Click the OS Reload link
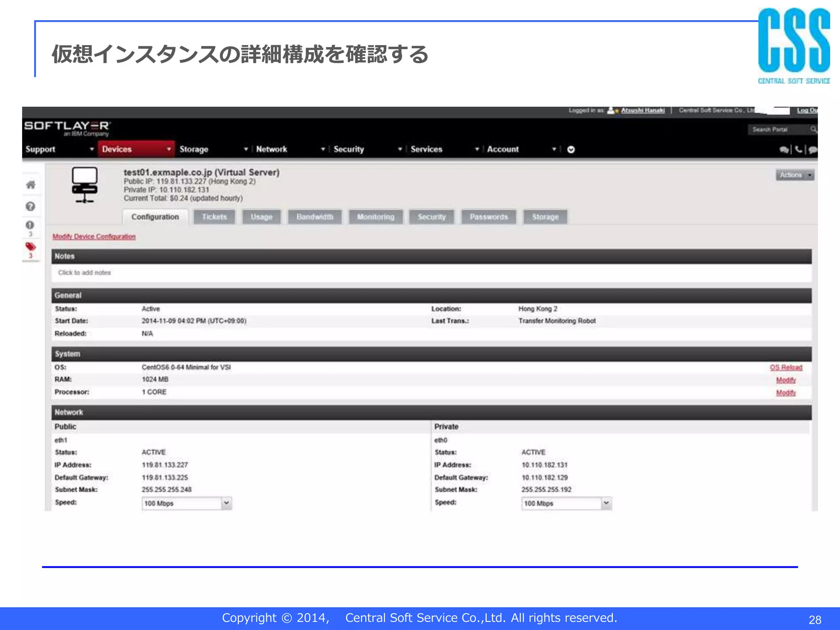Image resolution: width=840 pixels, height=630 pixels. click(x=786, y=367)
